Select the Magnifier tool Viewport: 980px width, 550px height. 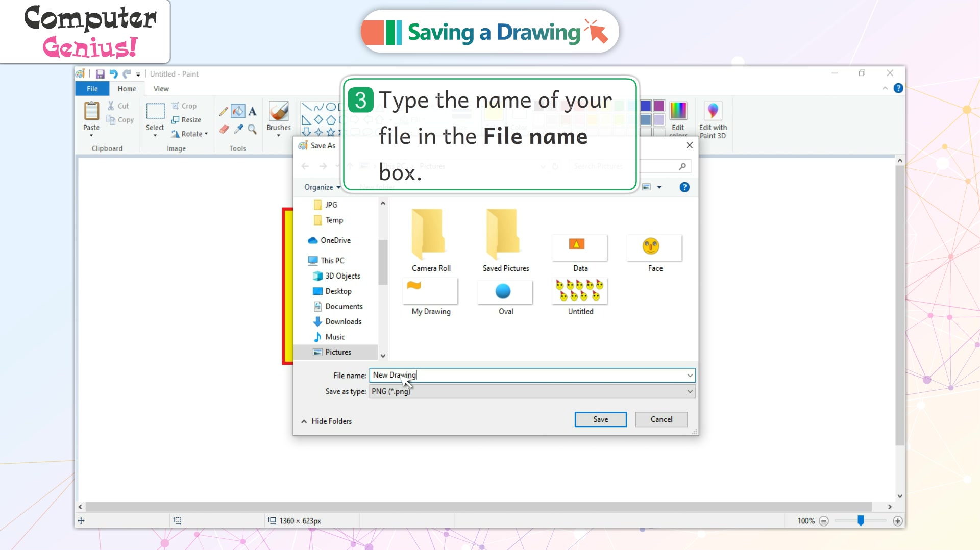point(252,129)
